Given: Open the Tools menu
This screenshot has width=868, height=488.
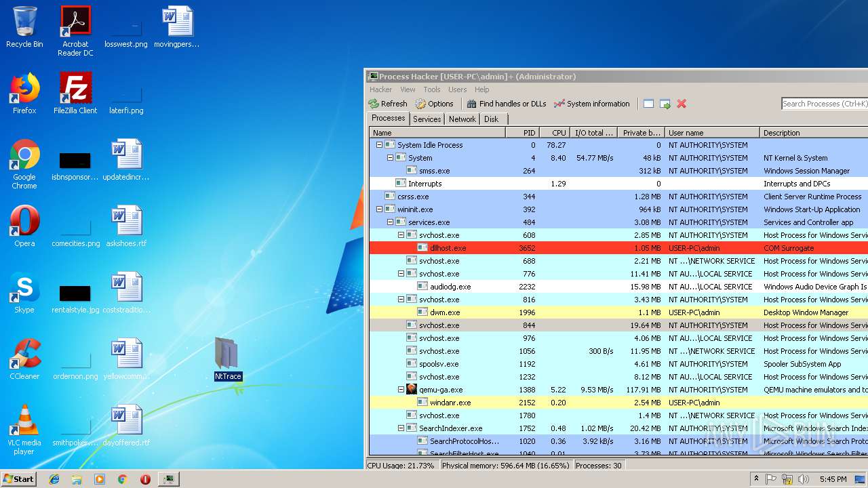Looking at the screenshot, I should 432,89.
